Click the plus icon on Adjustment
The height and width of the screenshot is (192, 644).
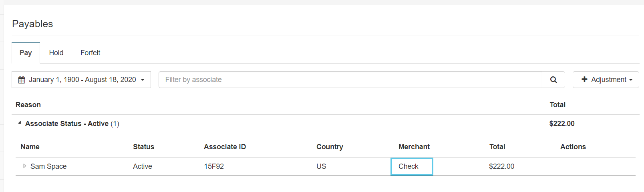coord(584,79)
